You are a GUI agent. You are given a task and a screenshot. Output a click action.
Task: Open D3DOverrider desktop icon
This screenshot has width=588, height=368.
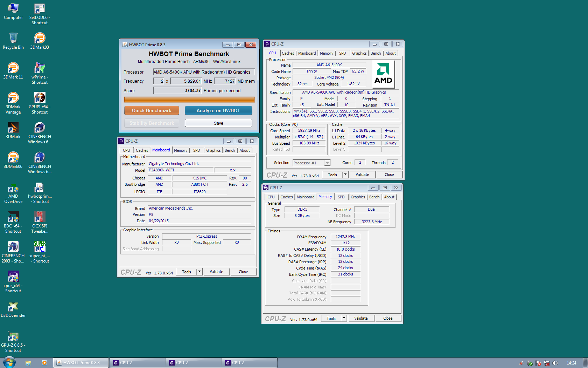click(x=13, y=309)
